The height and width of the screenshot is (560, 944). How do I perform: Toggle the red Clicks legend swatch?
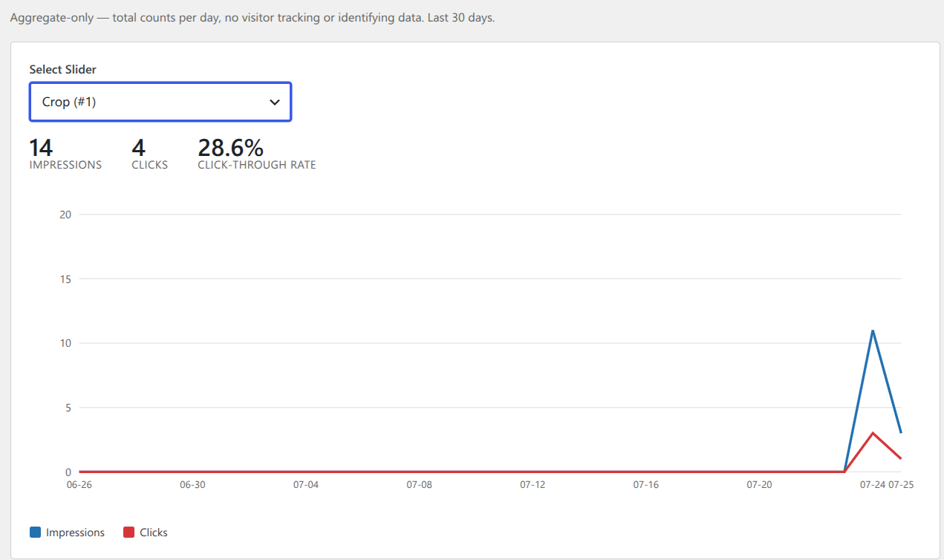129,533
